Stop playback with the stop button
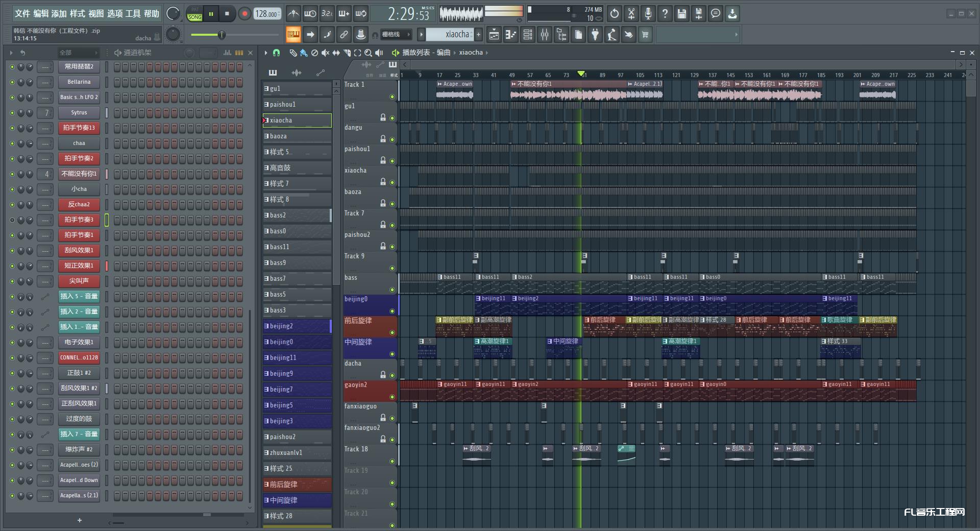Screen dimensions: 980x531 [227, 14]
